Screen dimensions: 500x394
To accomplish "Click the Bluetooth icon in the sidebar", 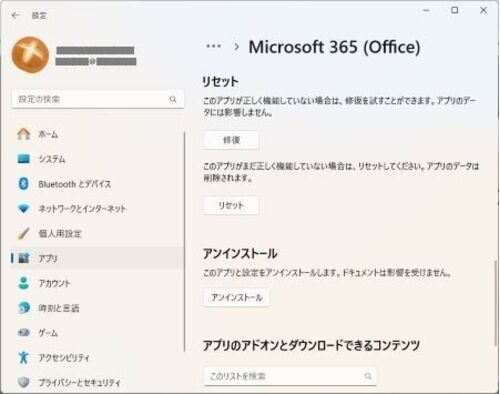I will click(x=24, y=184).
